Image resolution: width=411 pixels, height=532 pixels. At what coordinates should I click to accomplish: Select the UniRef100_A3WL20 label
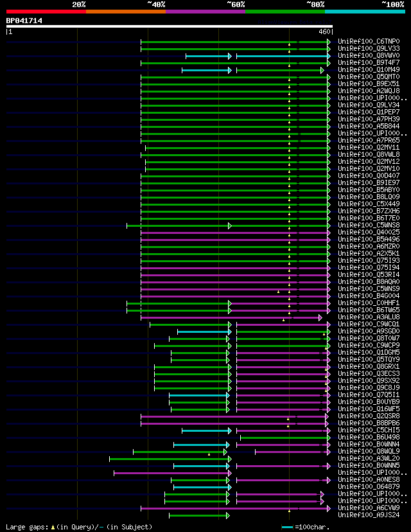tap(369, 458)
